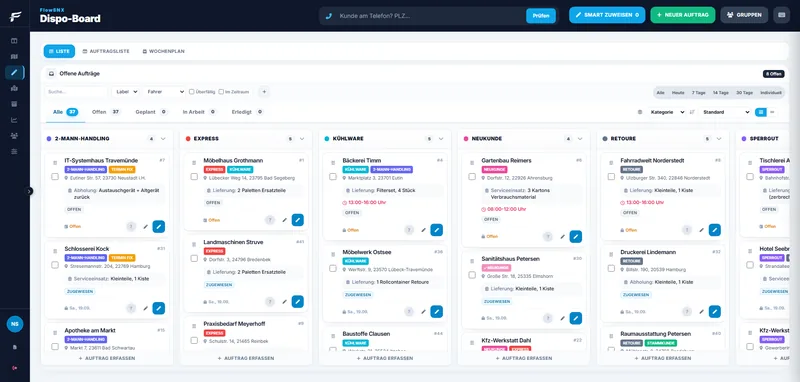Open the sliders settings icon in sidebar

coord(14,151)
